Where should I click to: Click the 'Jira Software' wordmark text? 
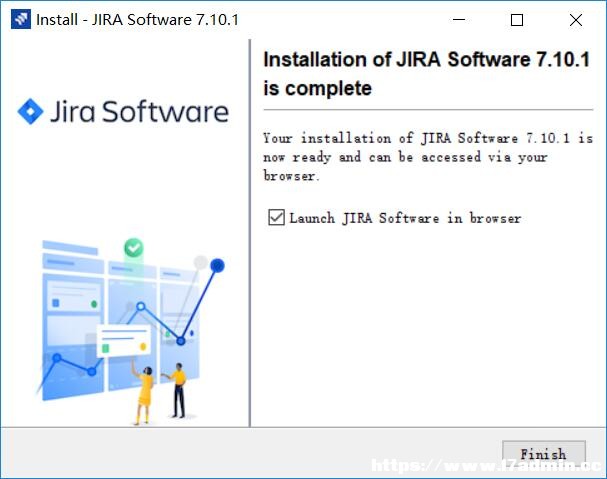click(139, 112)
